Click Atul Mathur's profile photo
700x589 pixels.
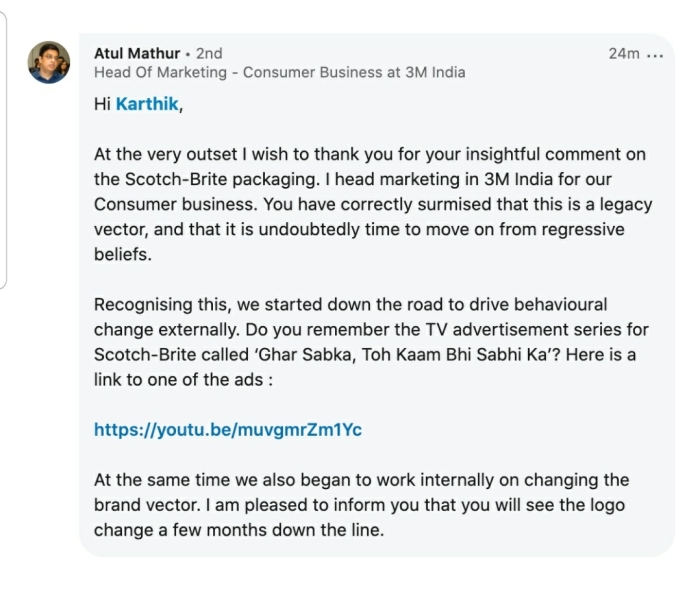pos(49,62)
